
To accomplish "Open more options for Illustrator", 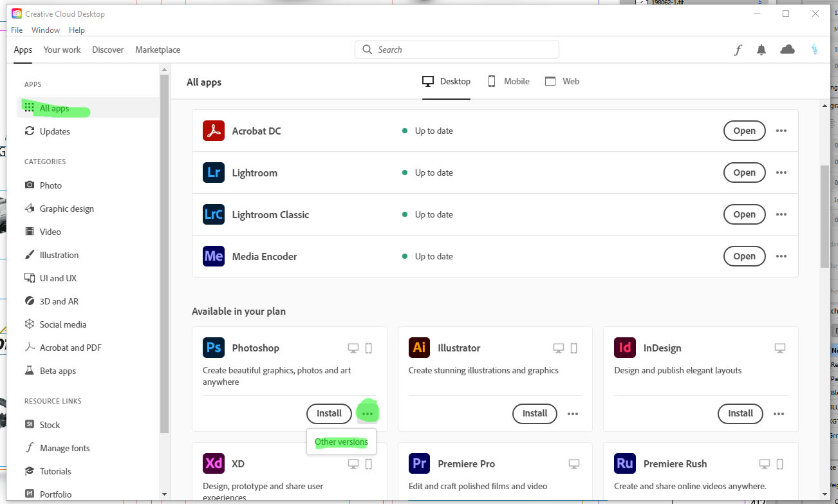I will [x=573, y=414].
